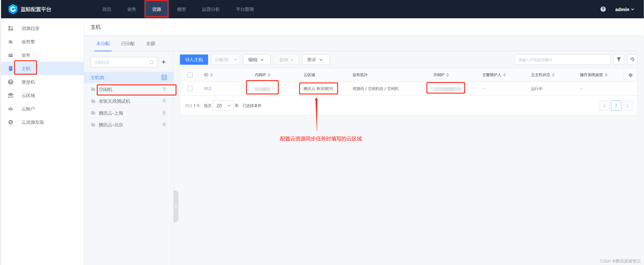The width and height of the screenshot is (644, 265).
Task: Sort by 操作系统类型 column arrows
Action: 606,75
